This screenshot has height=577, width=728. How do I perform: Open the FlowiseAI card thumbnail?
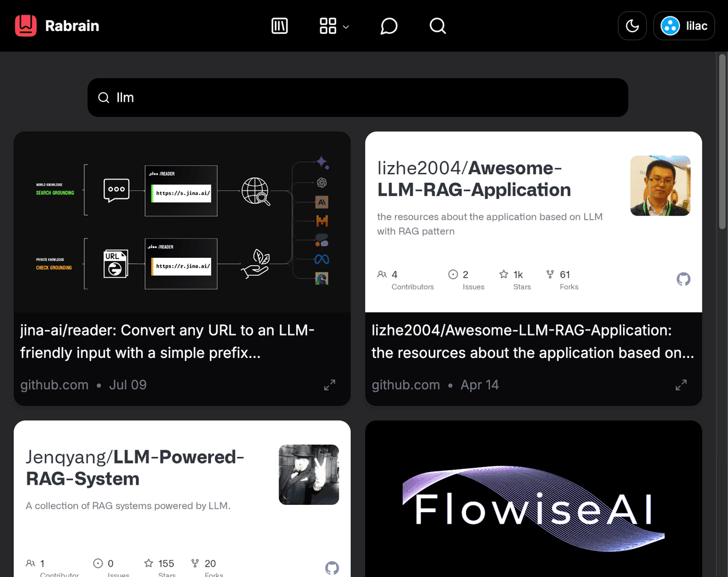(x=533, y=499)
